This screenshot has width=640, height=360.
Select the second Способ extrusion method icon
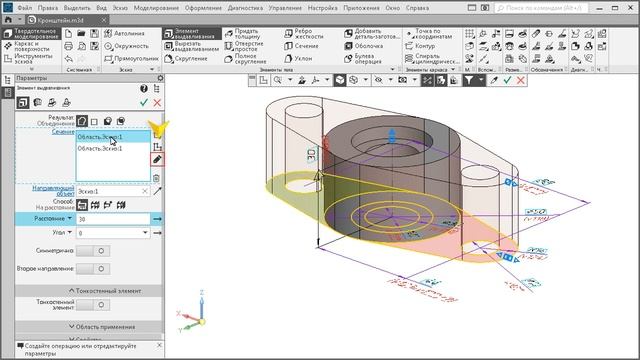pos(95,205)
